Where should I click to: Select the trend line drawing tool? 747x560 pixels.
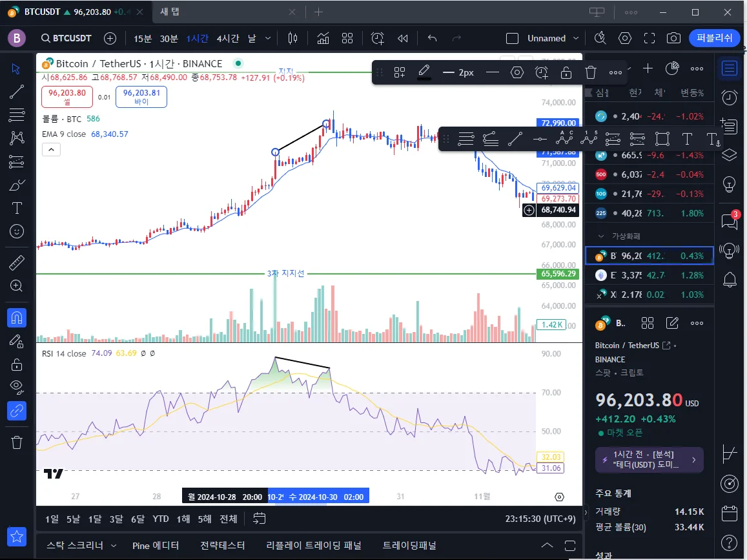click(16, 92)
